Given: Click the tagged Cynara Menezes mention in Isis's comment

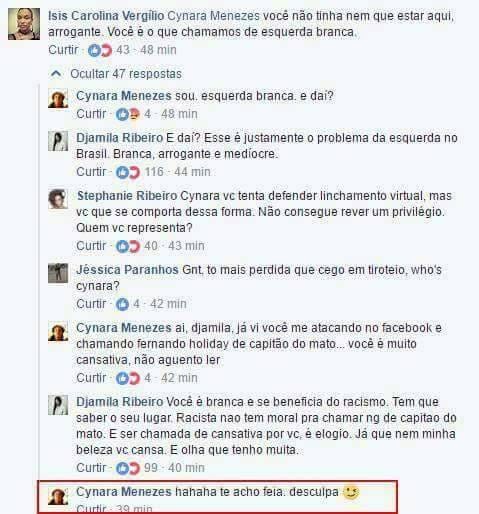Looking at the screenshot, I should (213, 16).
